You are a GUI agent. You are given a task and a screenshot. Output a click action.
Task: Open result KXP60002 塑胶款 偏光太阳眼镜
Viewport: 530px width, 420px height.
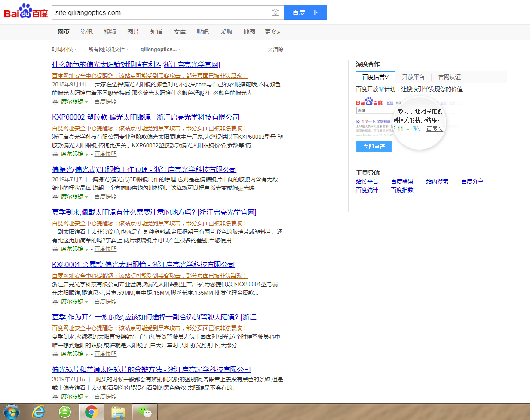(146, 117)
